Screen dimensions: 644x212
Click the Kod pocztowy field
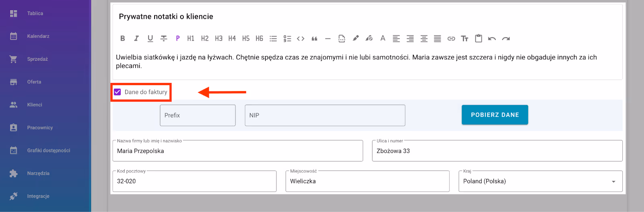[194, 181]
